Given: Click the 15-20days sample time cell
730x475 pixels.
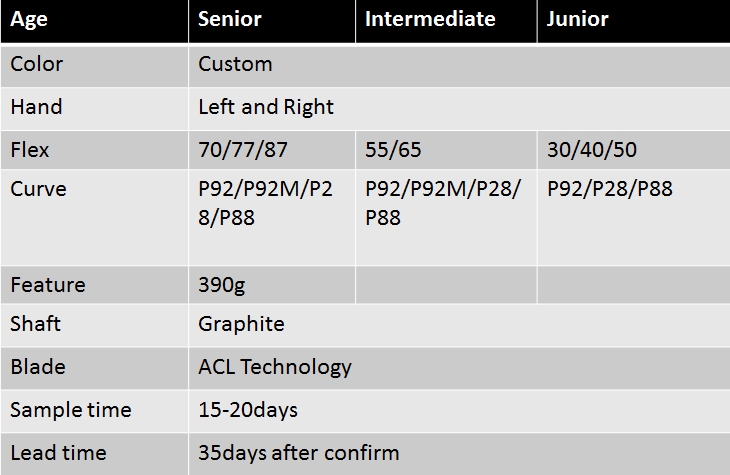Looking at the screenshot, I should tap(459, 411).
